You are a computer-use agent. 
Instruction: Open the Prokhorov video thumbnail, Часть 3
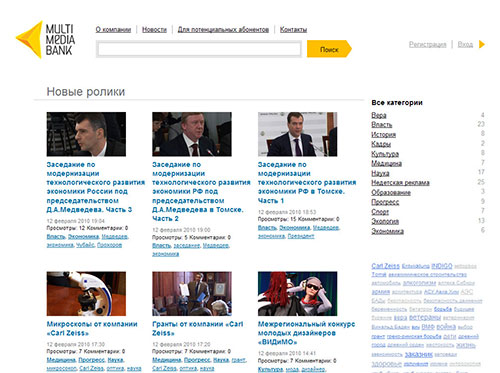coord(86,134)
